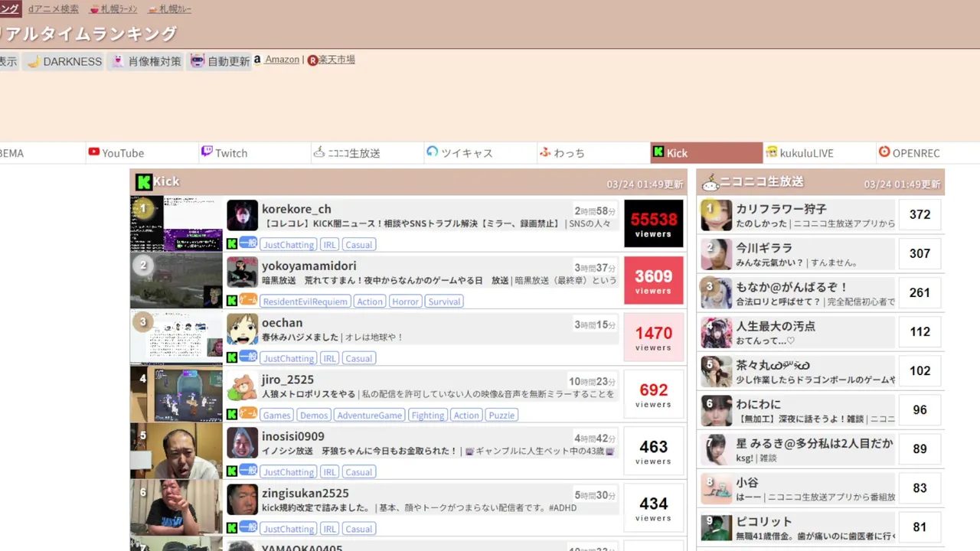The width and height of the screenshot is (980, 551).
Task: Click もなか@がんばるぞ！ avatar
Action: pyautogui.click(x=717, y=293)
